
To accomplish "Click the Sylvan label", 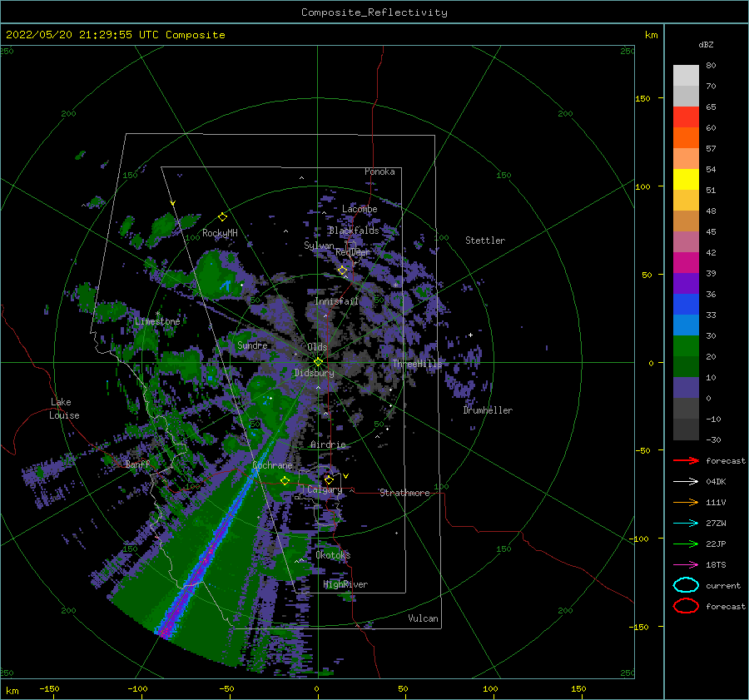I will tap(319, 246).
